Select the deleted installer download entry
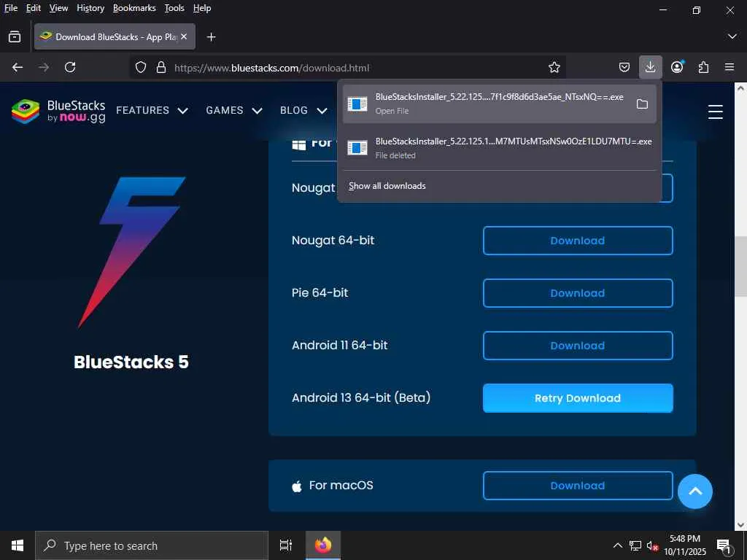Screen dimensions: 747x560 (x=499, y=148)
